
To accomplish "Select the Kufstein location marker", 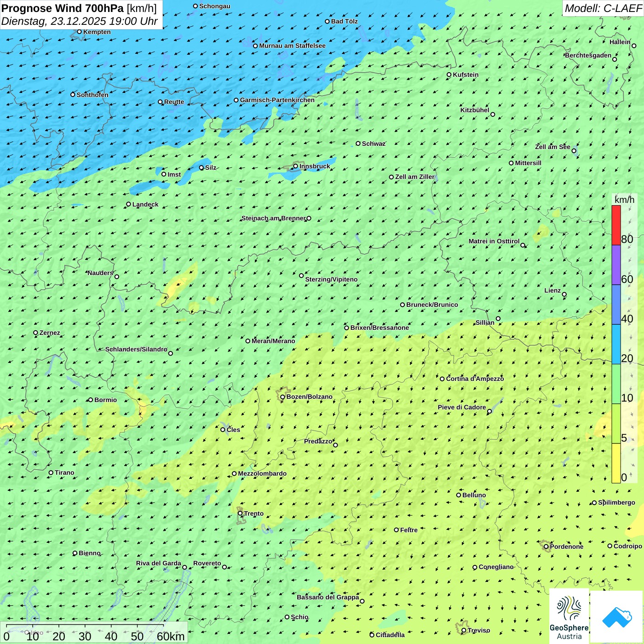I will coord(449,75).
